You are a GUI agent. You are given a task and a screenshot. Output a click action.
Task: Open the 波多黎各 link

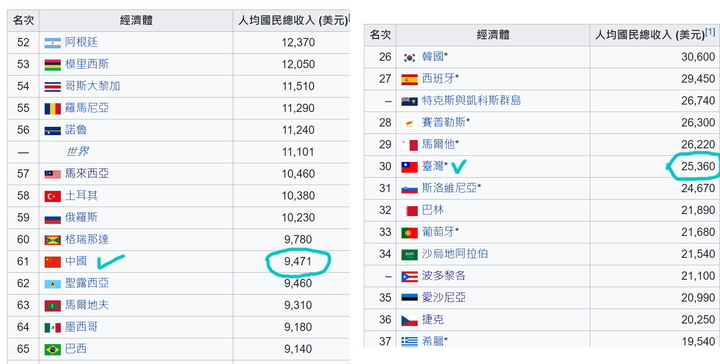click(x=444, y=276)
